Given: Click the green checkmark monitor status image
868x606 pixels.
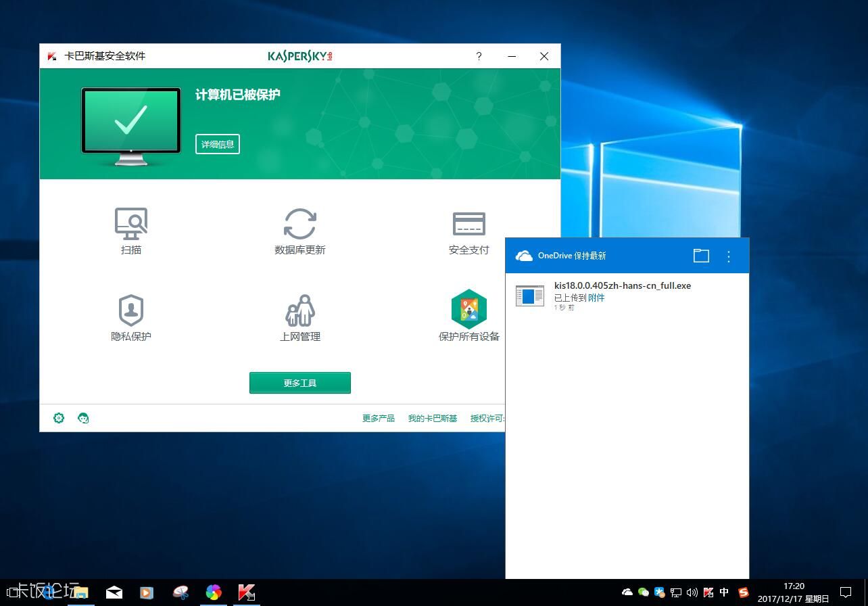Looking at the screenshot, I should 131,126.
